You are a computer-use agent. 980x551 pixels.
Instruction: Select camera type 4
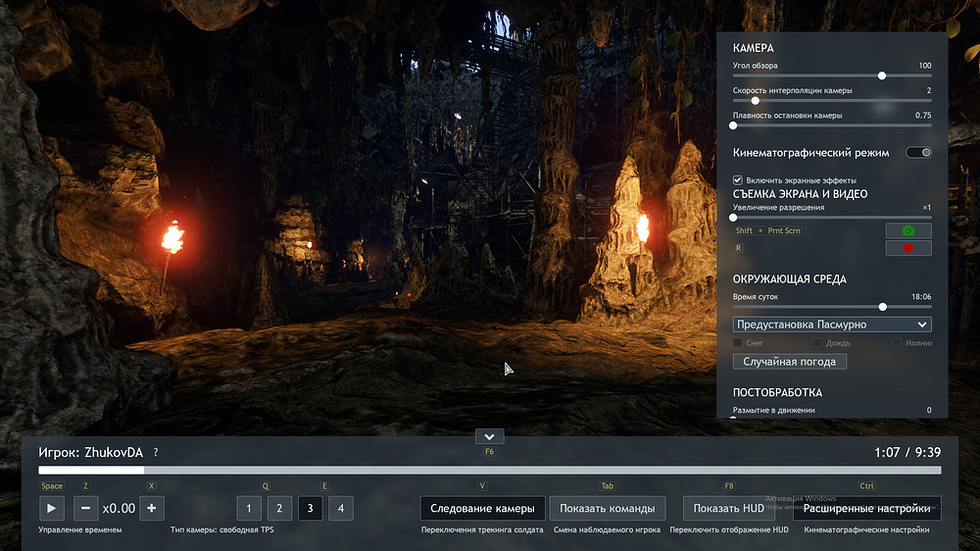click(341, 509)
